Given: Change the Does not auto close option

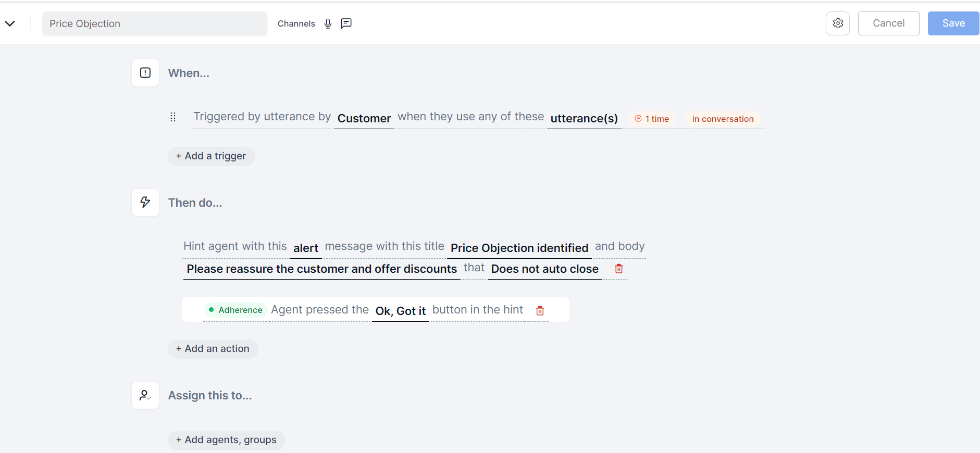Looking at the screenshot, I should [x=544, y=269].
